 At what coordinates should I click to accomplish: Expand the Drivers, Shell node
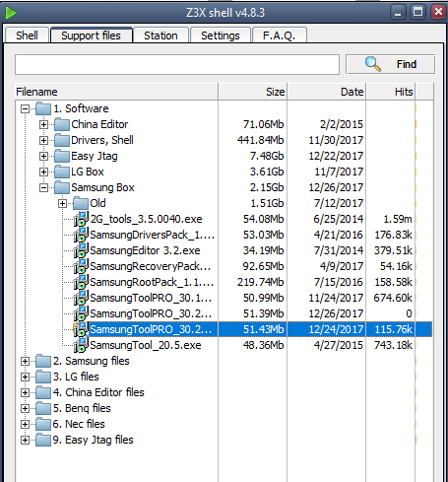tap(43, 140)
